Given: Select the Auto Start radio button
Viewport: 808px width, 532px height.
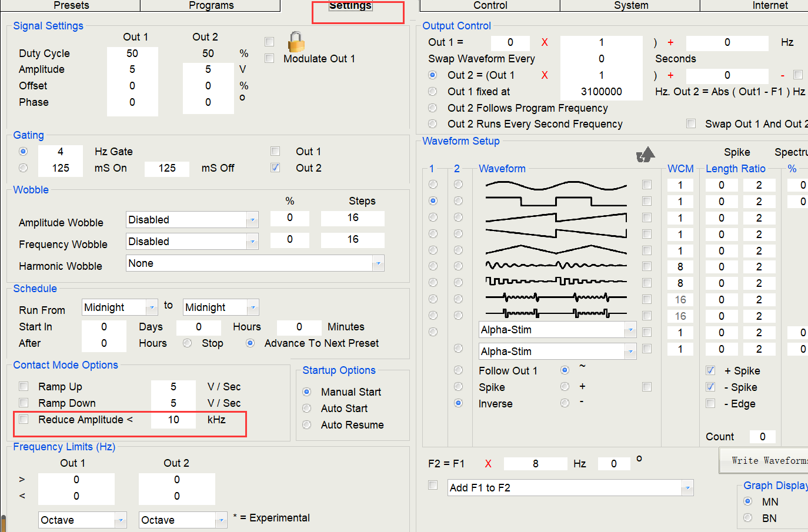Looking at the screenshot, I should click(x=306, y=408).
